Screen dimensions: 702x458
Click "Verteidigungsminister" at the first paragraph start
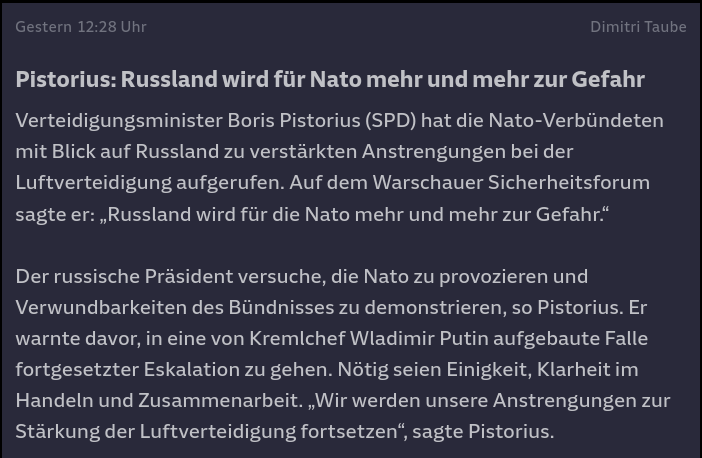(118, 120)
